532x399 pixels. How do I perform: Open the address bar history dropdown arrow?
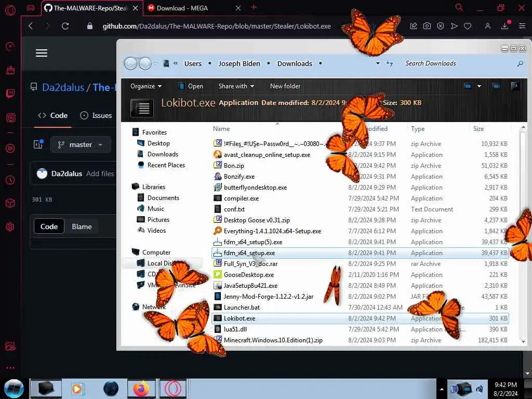[378, 63]
